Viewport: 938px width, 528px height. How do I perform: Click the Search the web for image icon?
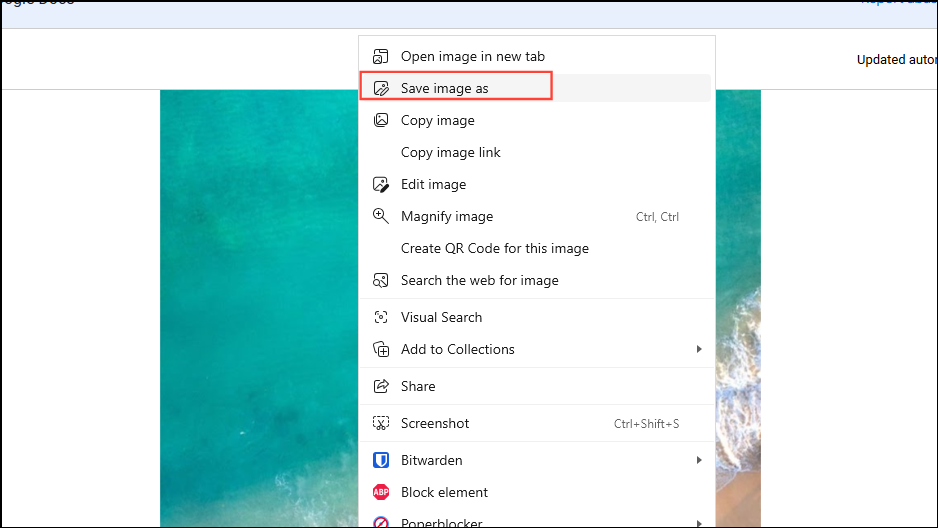[380, 280]
